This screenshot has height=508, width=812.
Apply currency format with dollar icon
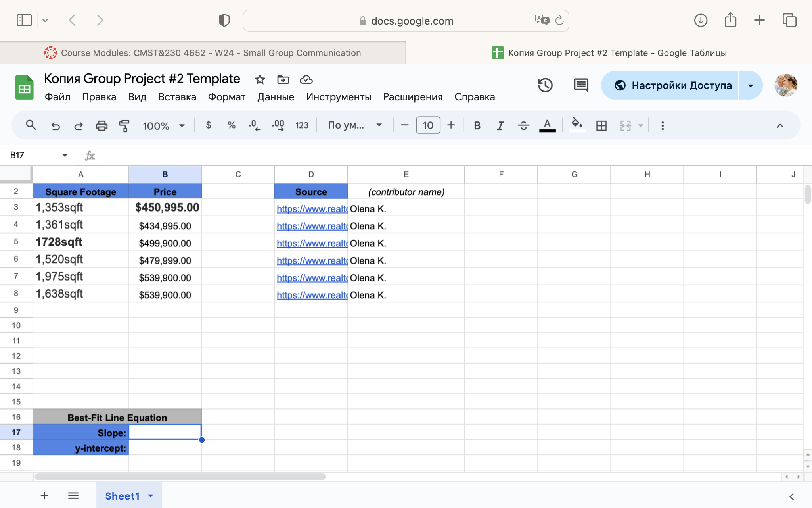pyautogui.click(x=209, y=125)
